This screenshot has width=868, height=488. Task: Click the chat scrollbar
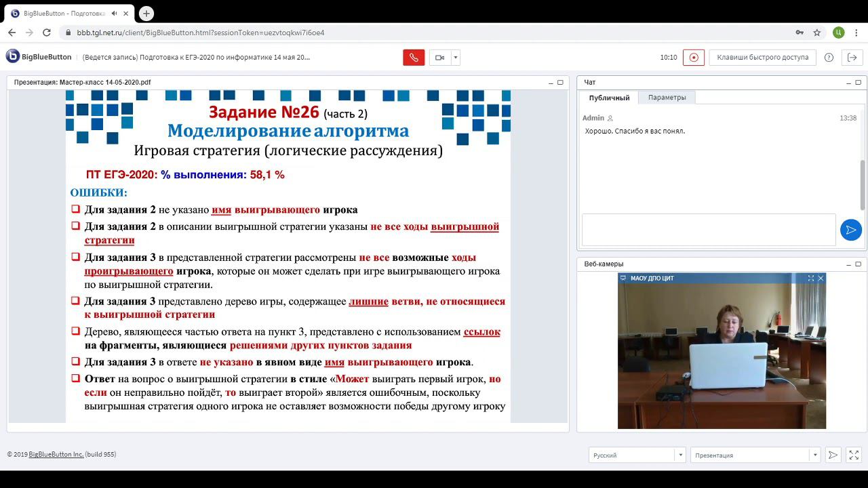click(x=863, y=184)
